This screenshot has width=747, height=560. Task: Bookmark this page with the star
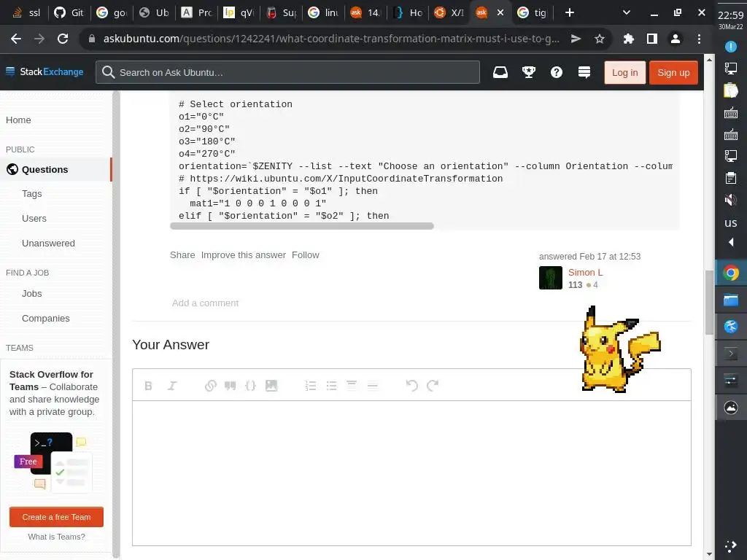(x=600, y=39)
